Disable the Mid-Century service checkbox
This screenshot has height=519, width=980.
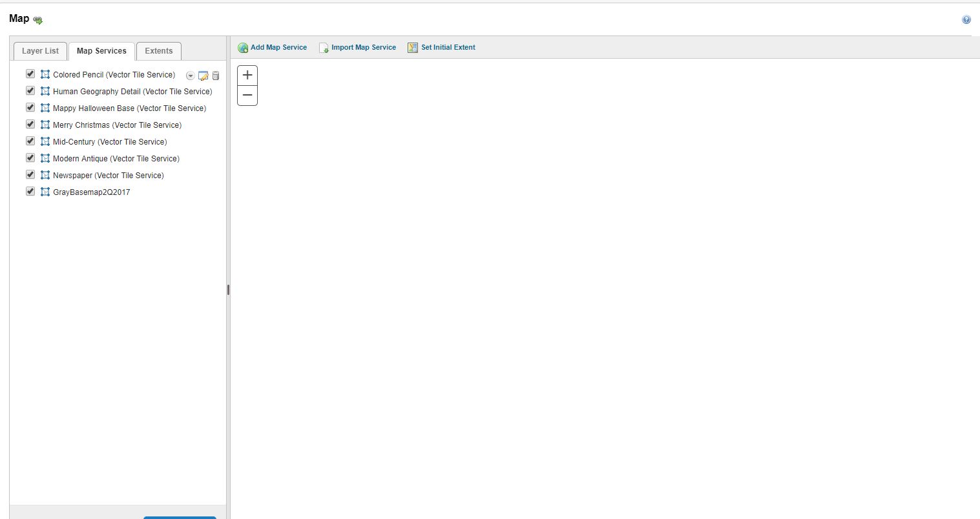30,141
